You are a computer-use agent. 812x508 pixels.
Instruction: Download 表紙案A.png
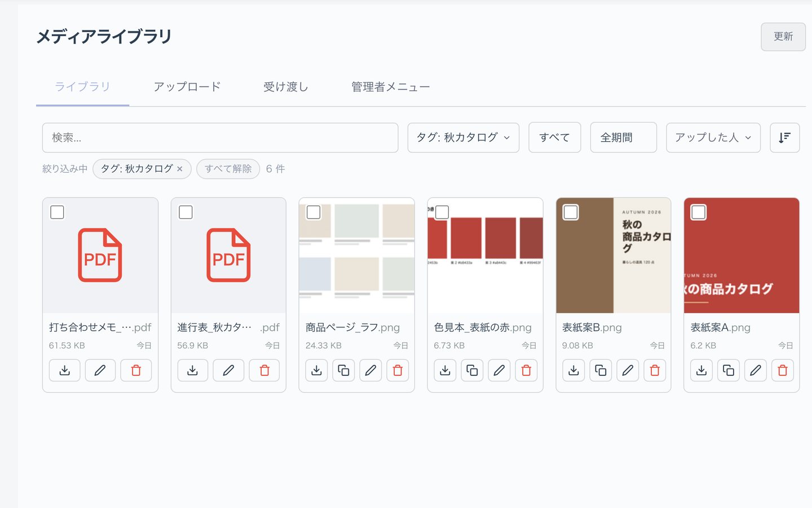click(701, 370)
